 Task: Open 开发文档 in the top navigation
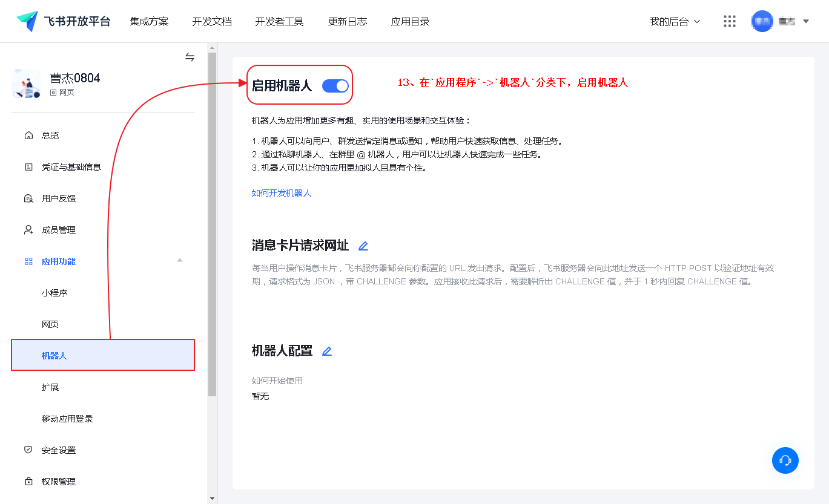click(212, 22)
